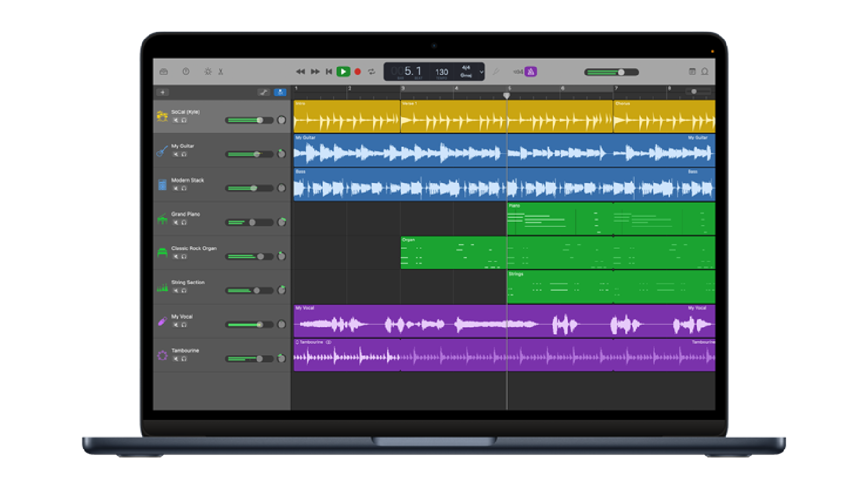Viewport: 868px width, 488px height.
Task: Open Quick Help question mark button
Action: 186,72
